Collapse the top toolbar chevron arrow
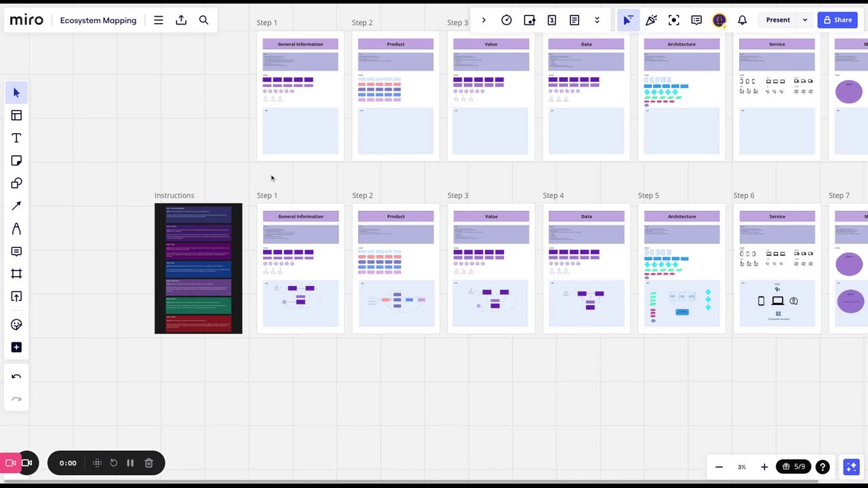 coord(484,20)
